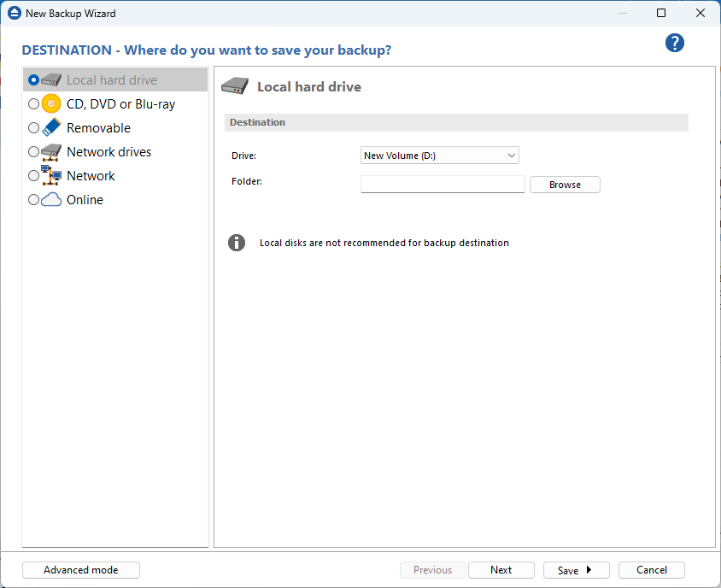Click the yellow CD, DVD or Blu-ray disc icon
Image resolution: width=721 pixels, height=588 pixels.
click(51, 103)
